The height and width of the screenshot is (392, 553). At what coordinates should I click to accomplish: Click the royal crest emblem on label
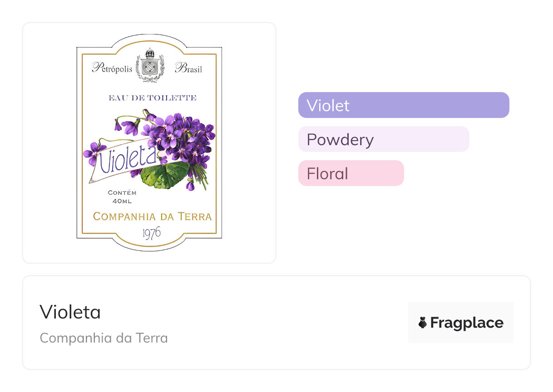click(x=149, y=66)
